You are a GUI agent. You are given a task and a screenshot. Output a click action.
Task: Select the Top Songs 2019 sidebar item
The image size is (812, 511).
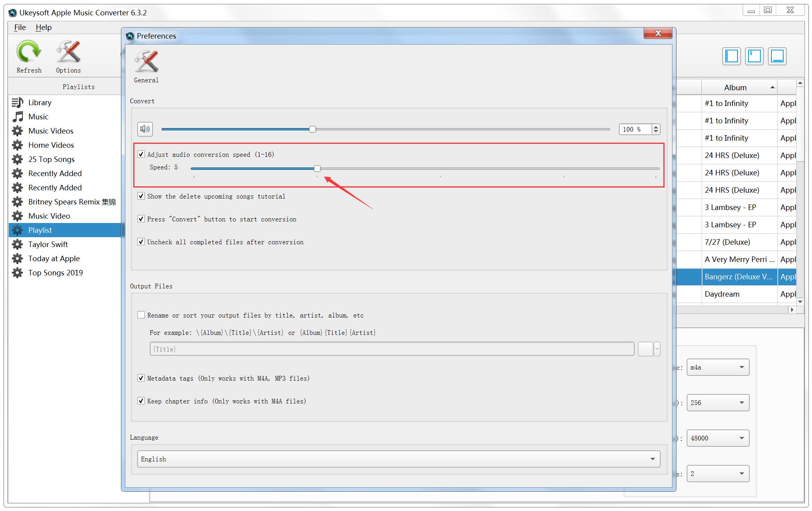point(56,272)
